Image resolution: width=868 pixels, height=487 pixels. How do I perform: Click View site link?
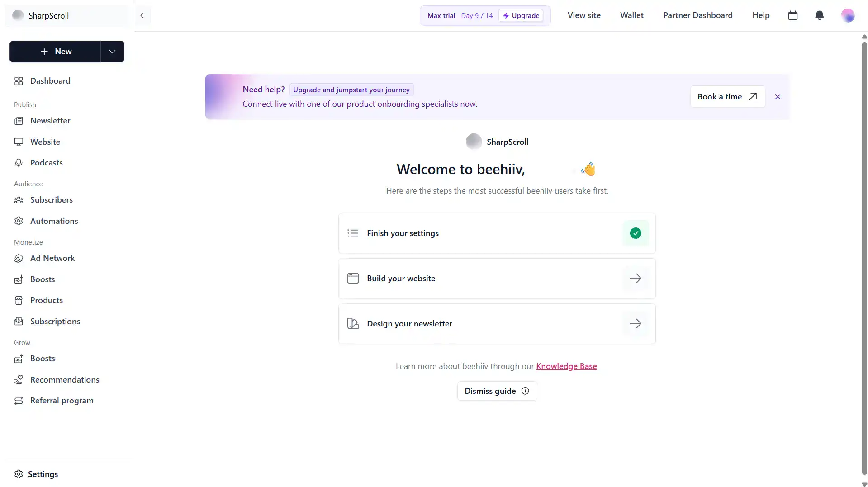[584, 15]
